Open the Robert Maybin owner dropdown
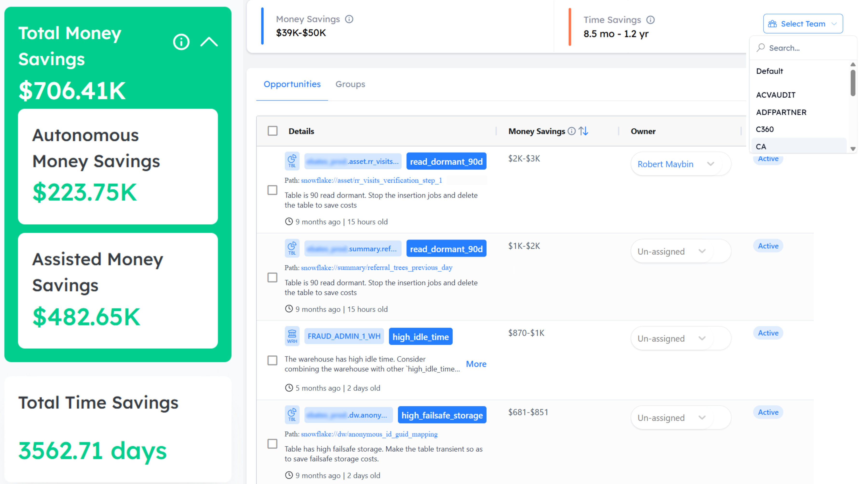Viewport: 868px width, 484px height. pos(680,164)
